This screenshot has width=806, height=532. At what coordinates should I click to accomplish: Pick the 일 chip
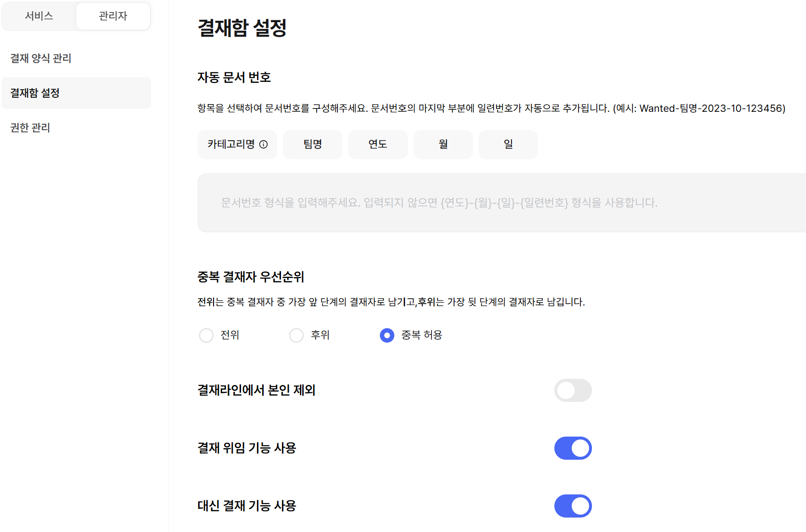[508, 145]
